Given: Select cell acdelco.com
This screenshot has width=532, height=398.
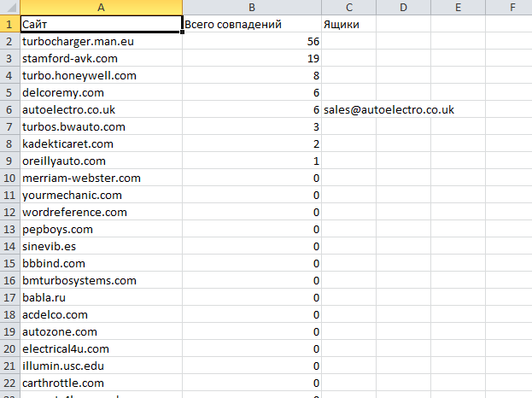Looking at the screenshot, I should click(x=101, y=314).
